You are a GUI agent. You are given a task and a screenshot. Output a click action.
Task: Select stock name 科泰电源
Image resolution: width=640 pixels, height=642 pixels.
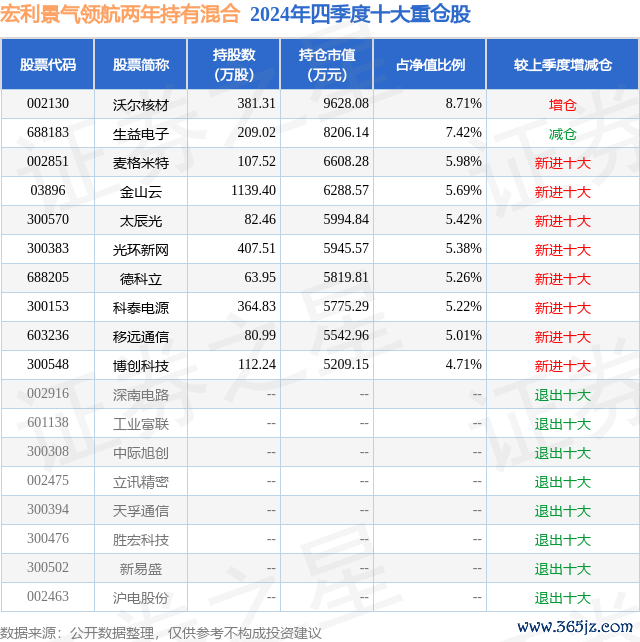141,308
